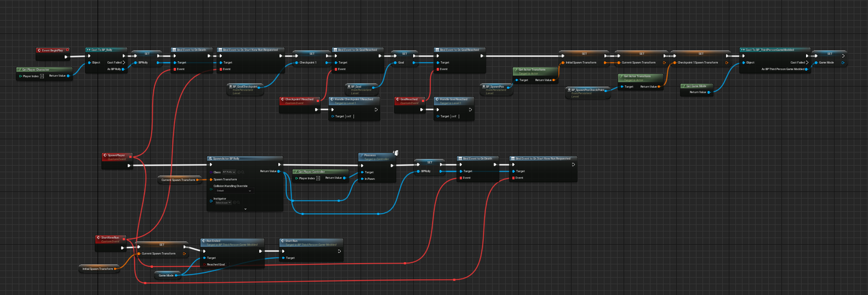This screenshot has width=868, height=295.
Task: Select the Get Player Character node header
Action: tap(45, 70)
